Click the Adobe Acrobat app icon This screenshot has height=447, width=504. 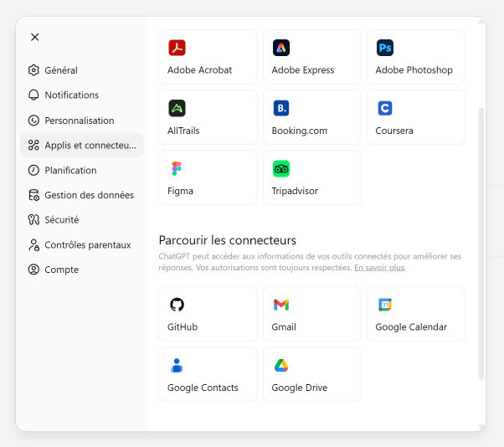coord(177,48)
